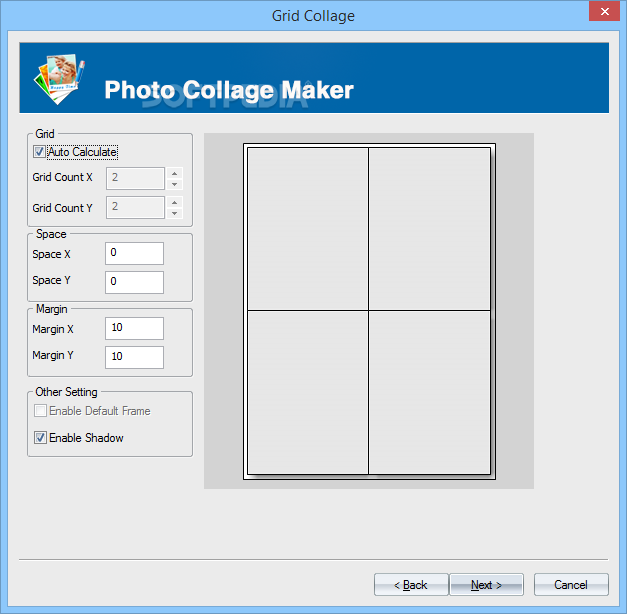Select the Space X label
The width and height of the screenshot is (627, 614).
(x=51, y=254)
